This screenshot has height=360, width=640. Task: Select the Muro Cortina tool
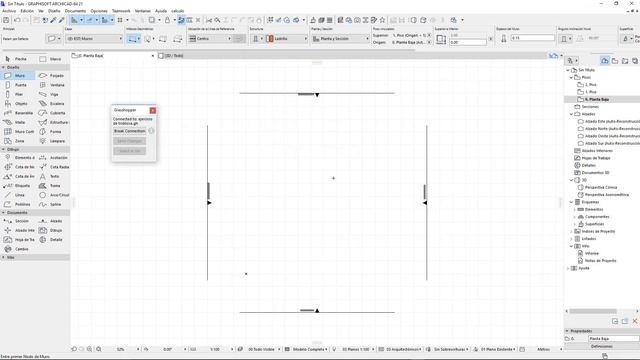18,132
